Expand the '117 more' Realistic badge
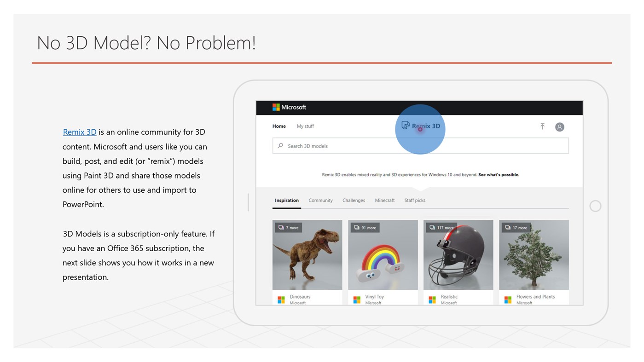 click(441, 227)
